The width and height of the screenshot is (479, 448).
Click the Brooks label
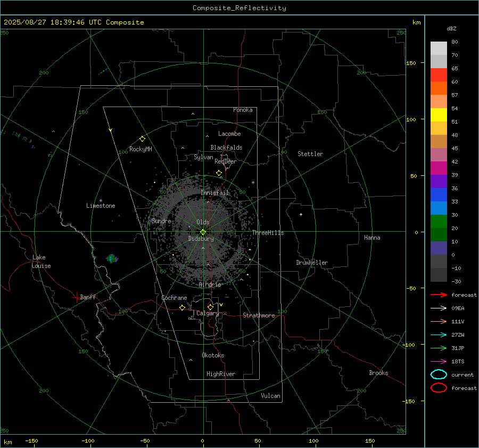point(378,373)
